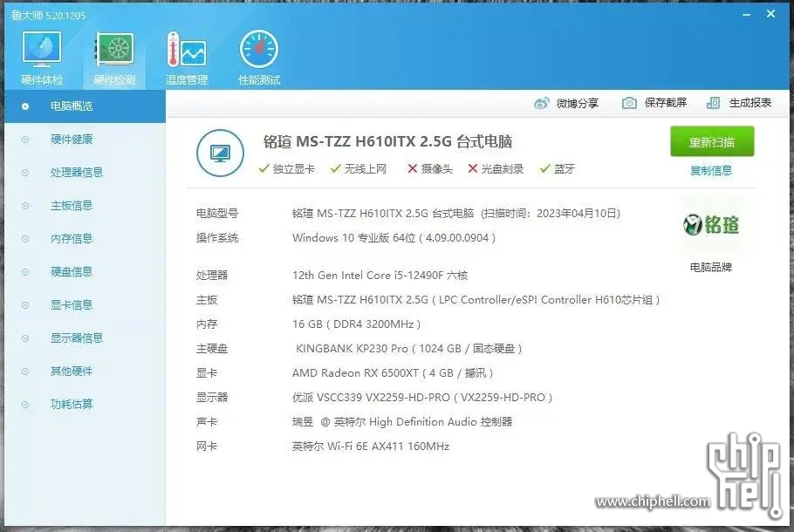The image size is (794, 532).
Task: Click the 重新扫描 green button
Action: (712, 142)
